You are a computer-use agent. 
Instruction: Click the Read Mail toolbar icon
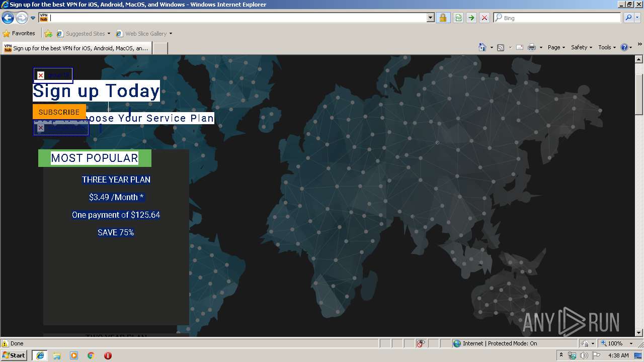[520, 47]
